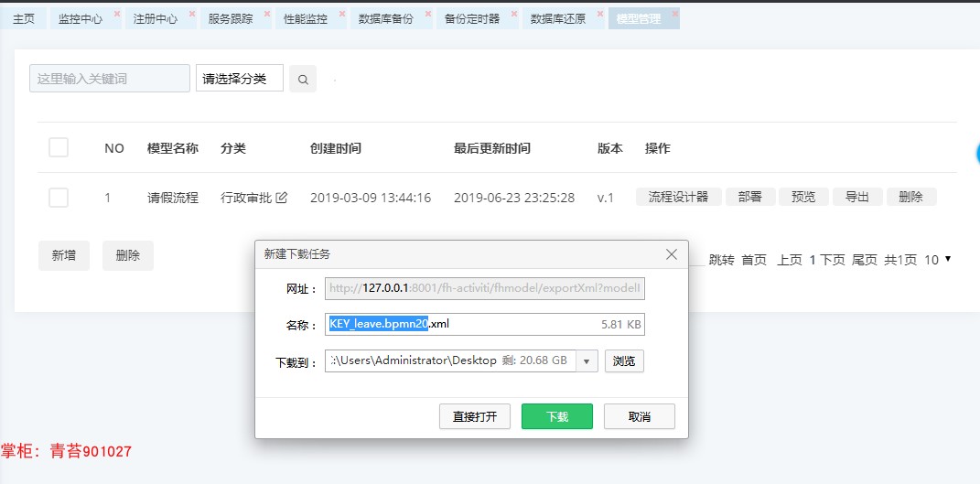Click the 导出 export button
Image resolution: width=980 pixels, height=484 pixels.
(x=857, y=197)
